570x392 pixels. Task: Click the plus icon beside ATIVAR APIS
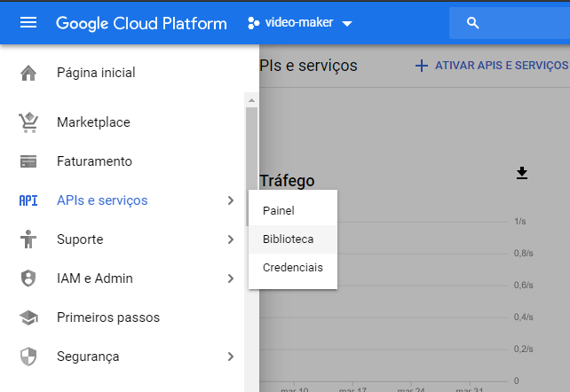tap(422, 66)
